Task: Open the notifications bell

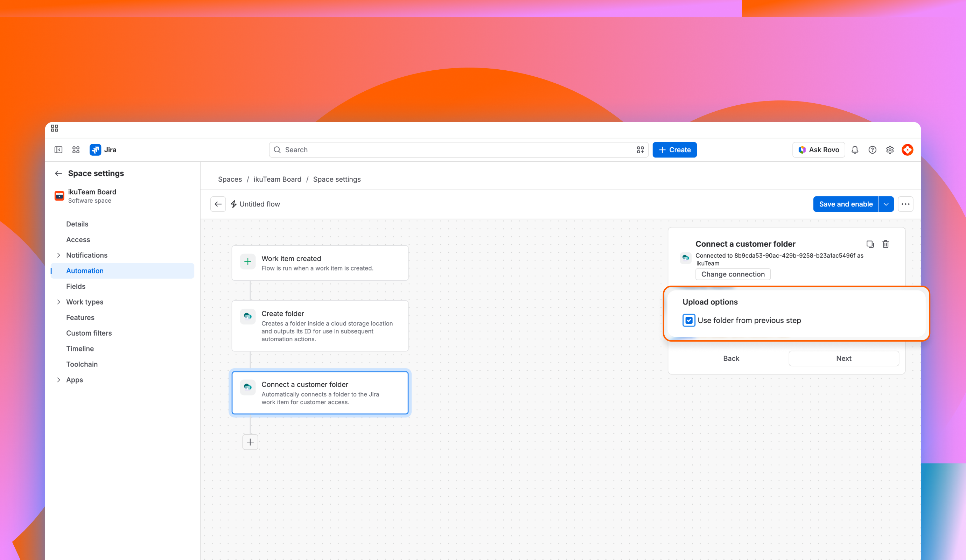Action: tap(855, 150)
